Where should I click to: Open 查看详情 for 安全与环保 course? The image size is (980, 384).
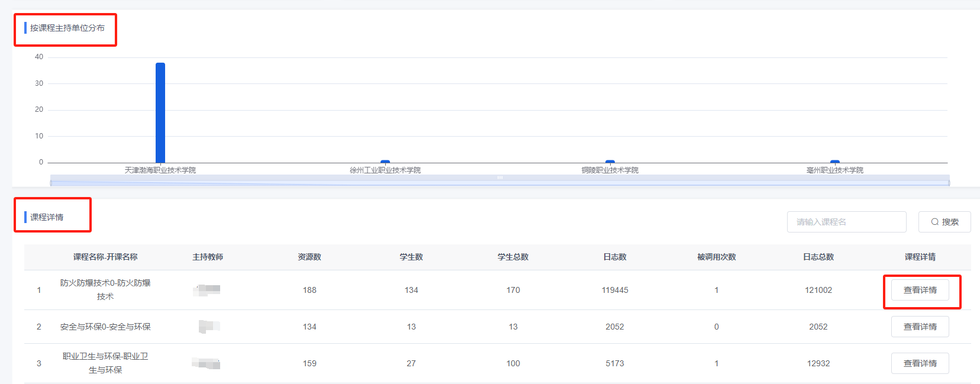920,327
